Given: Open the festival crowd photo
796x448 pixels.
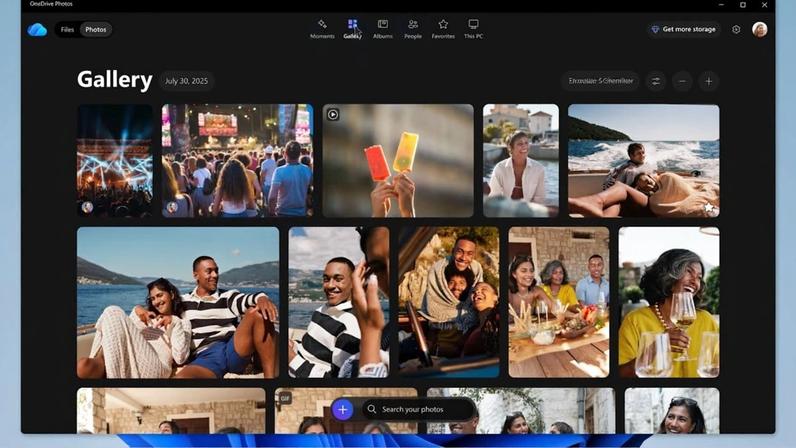Looking at the screenshot, I should (x=237, y=161).
